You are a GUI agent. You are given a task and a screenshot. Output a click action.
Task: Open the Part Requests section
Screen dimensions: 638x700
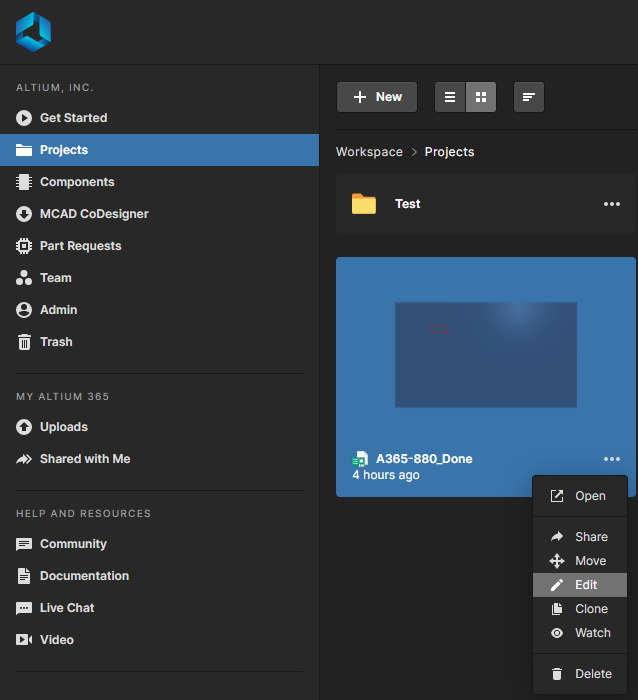159,246
